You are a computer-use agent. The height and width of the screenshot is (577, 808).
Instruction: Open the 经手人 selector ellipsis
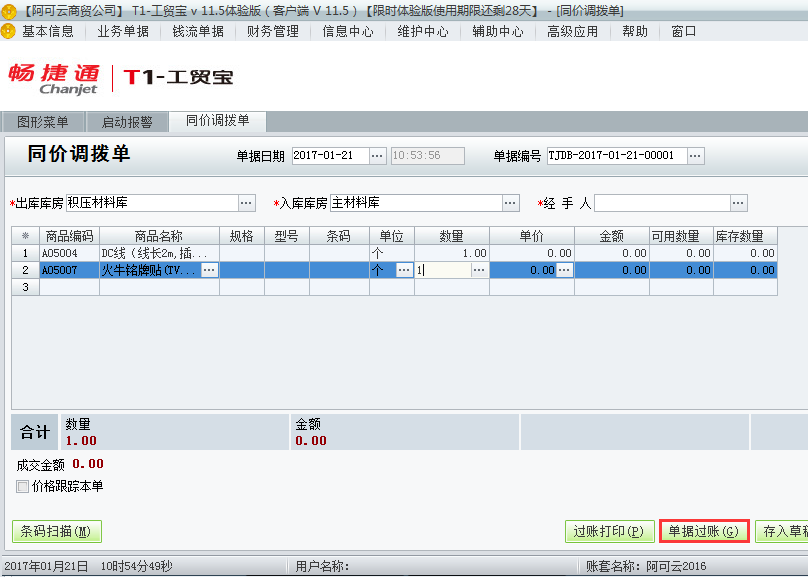point(738,203)
